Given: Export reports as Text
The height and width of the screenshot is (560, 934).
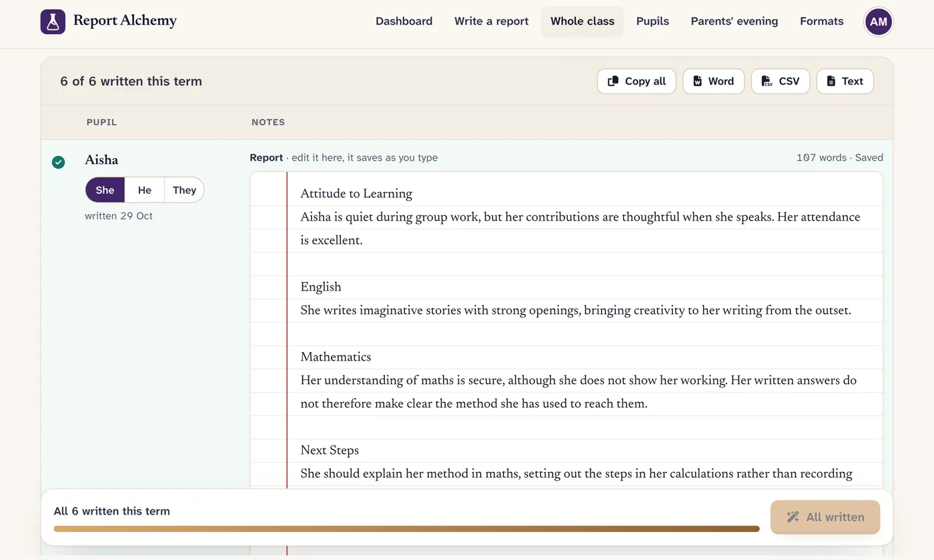Looking at the screenshot, I should pyautogui.click(x=845, y=81).
